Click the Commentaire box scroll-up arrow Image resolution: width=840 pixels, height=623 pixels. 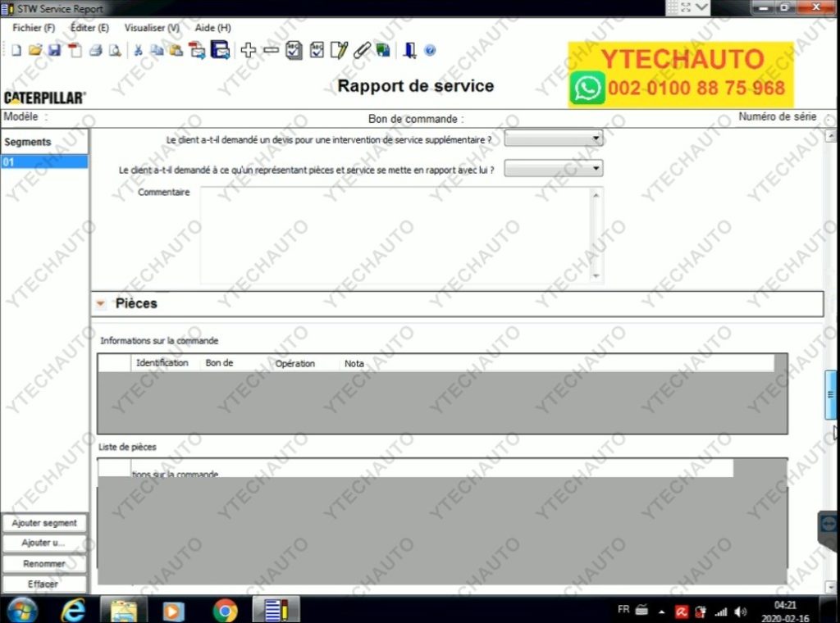click(x=596, y=195)
